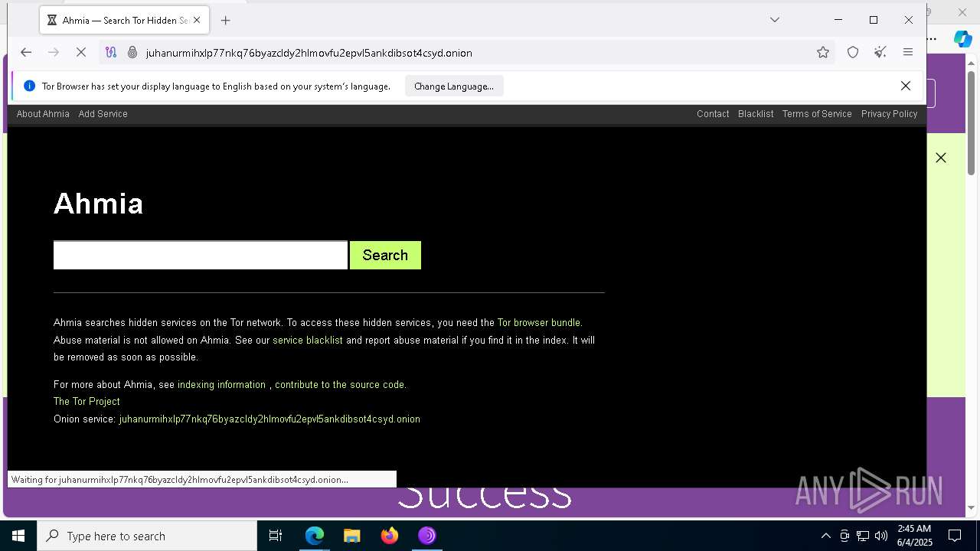Bookmark this page with star icon
This screenshot has width=980, height=551.
(823, 53)
